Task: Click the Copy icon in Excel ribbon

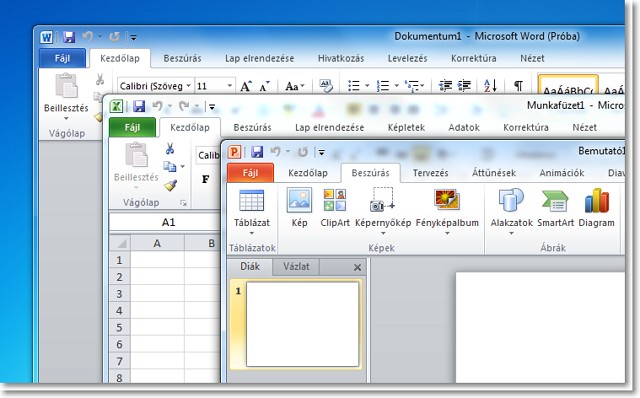Action: pos(169,167)
